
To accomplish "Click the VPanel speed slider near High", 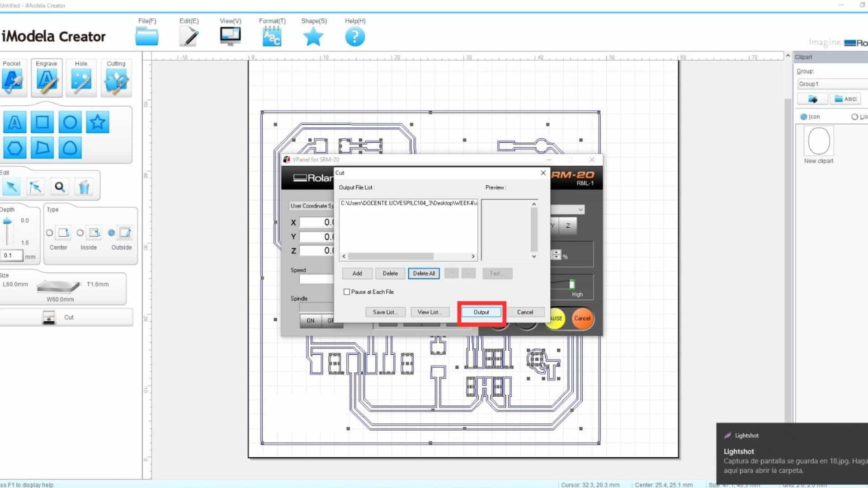I will pos(572,284).
